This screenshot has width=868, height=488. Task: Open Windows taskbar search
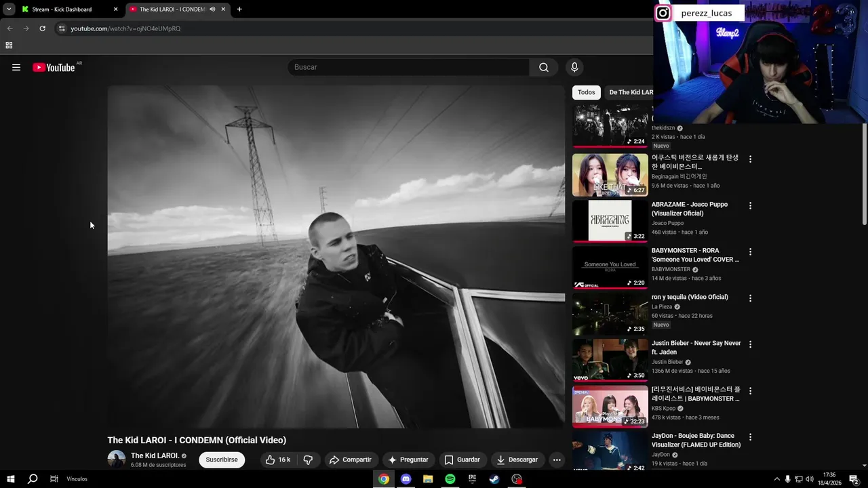(x=32, y=479)
